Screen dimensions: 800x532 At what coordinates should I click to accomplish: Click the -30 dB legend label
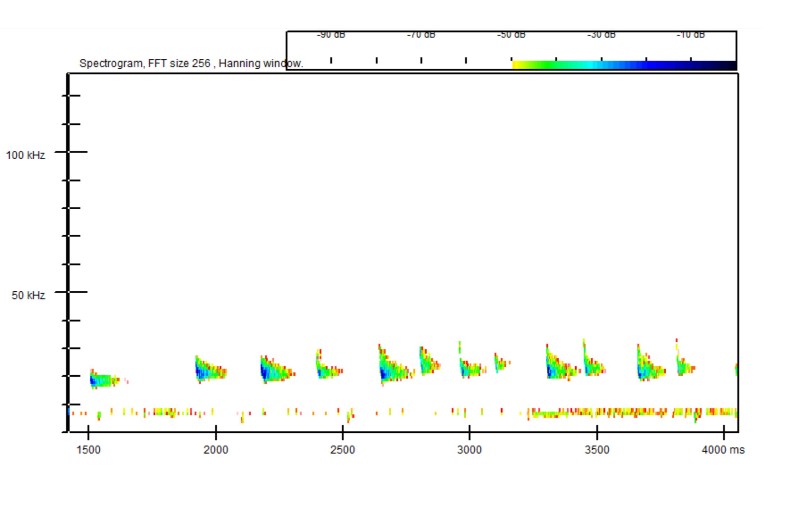[x=602, y=35]
